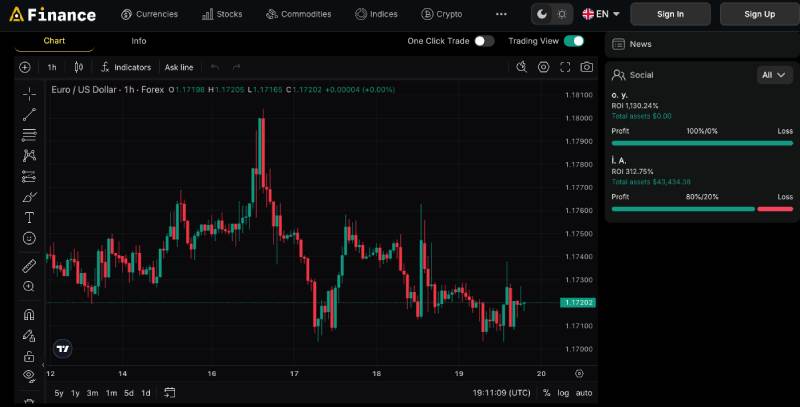Activate the magnet snap mode
The width and height of the screenshot is (800, 407).
[29, 314]
